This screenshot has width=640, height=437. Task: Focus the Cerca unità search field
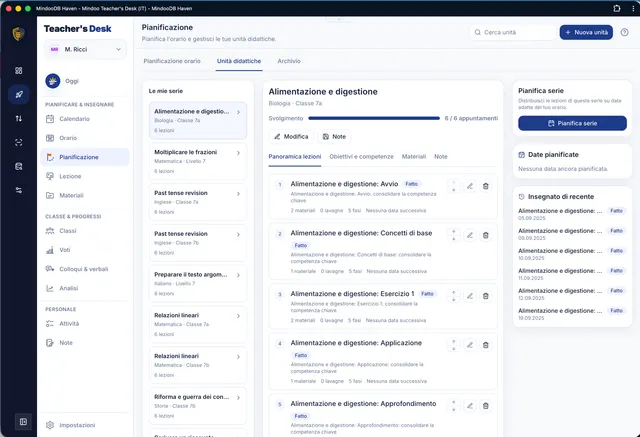[x=513, y=32]
